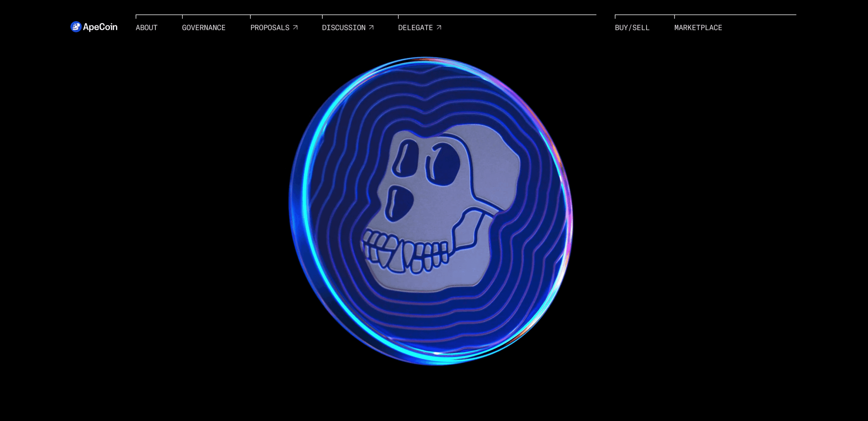The width and height of the screenshot is (868, 421).
Task: Click the Discussion external-link arrow
Action: click(x=371, y=27)
